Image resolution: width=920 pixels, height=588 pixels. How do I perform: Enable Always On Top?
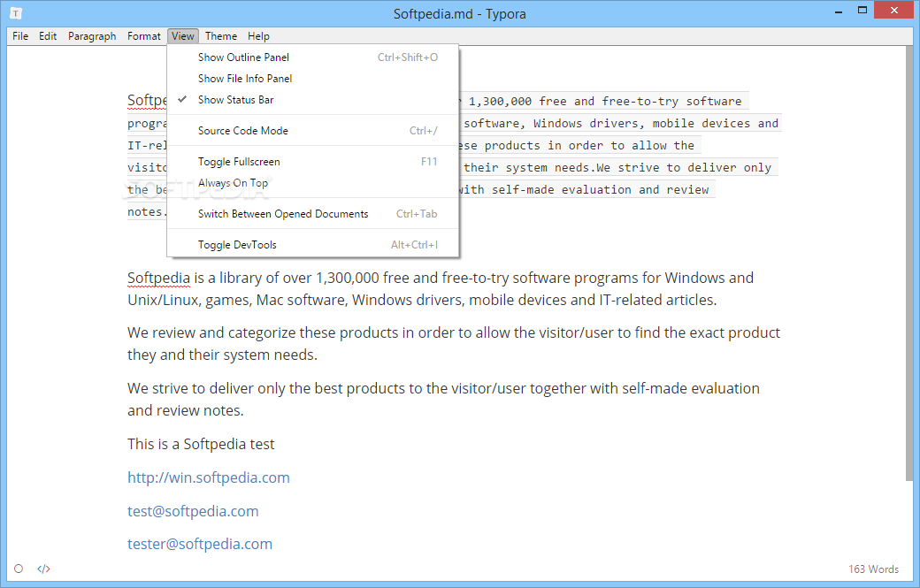313,183
